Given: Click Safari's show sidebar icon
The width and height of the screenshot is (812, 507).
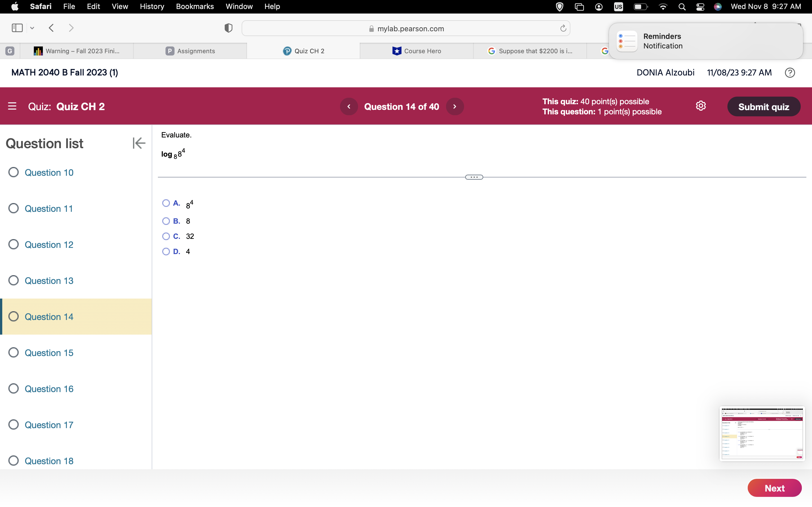Looking at the screenshot, I should coord(17,28).
